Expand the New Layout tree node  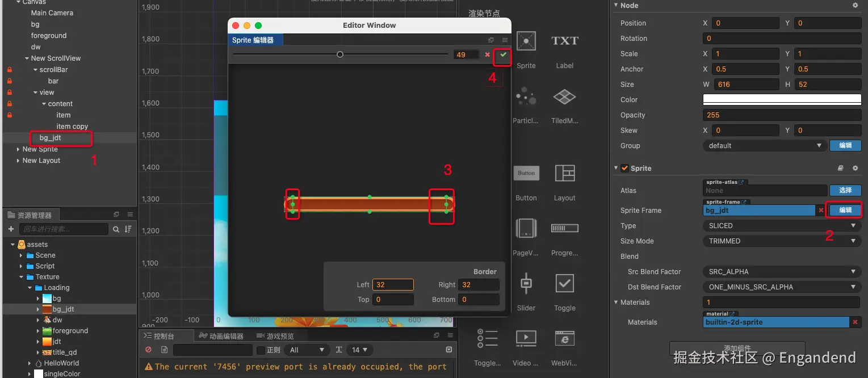coord(18,161)
